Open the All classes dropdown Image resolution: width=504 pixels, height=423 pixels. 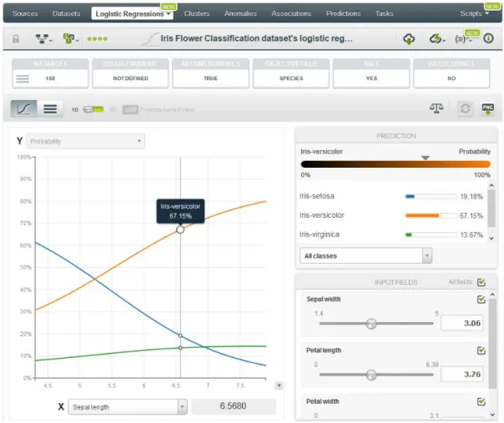coord(365,256)
